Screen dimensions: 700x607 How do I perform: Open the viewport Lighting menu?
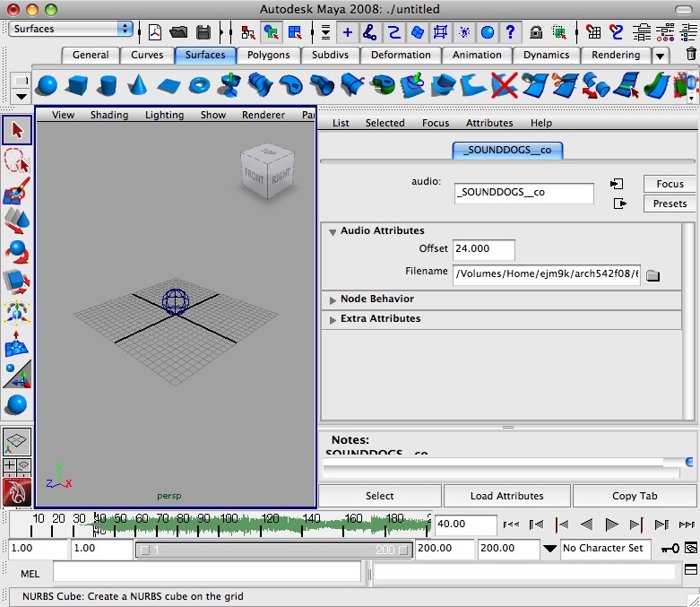pyautogui.click(x=164, y=115)
